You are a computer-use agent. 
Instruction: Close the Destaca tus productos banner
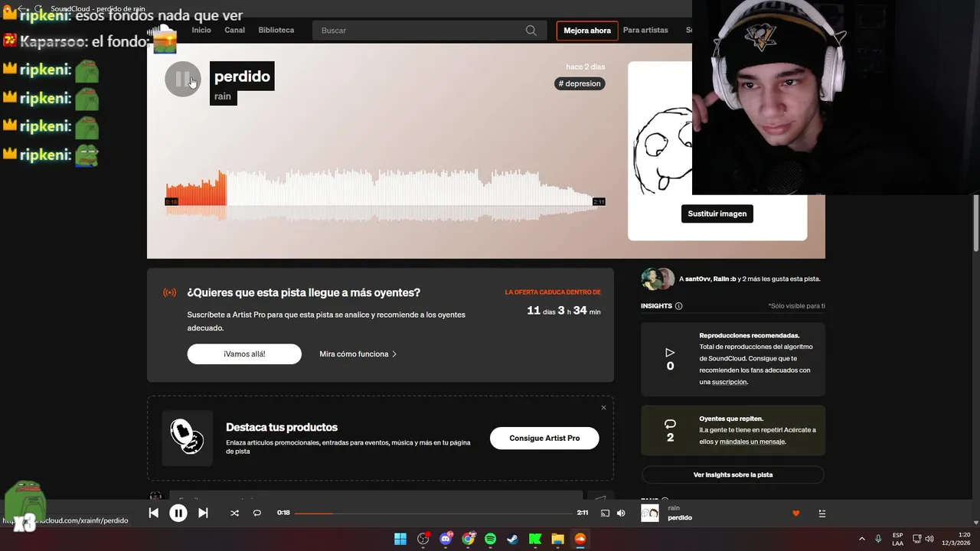point(603,407)
